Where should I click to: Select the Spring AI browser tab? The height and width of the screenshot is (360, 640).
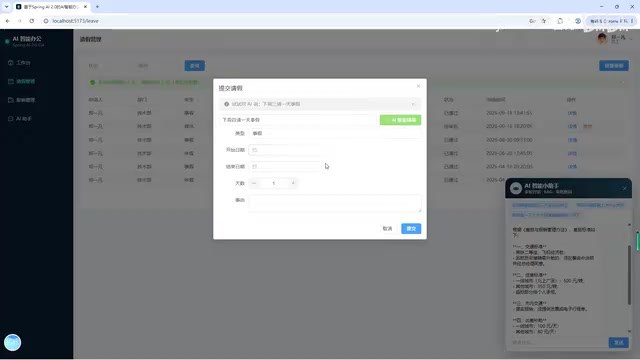[x=52, y=7]
